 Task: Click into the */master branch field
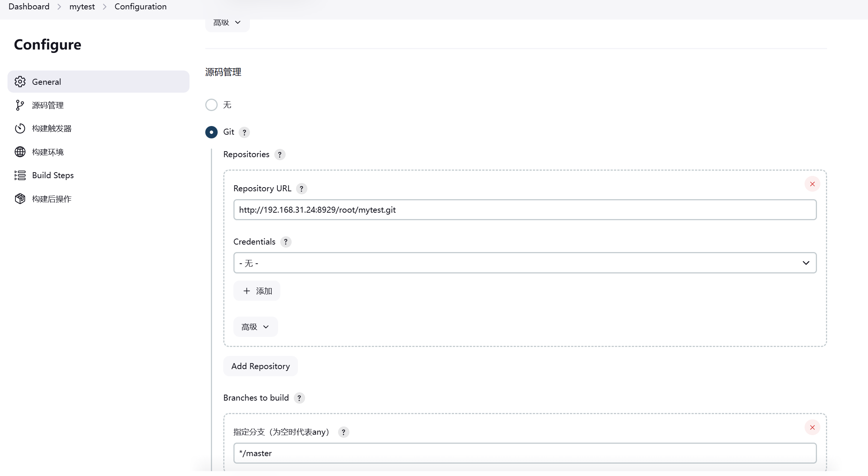[x=525, y=453]
